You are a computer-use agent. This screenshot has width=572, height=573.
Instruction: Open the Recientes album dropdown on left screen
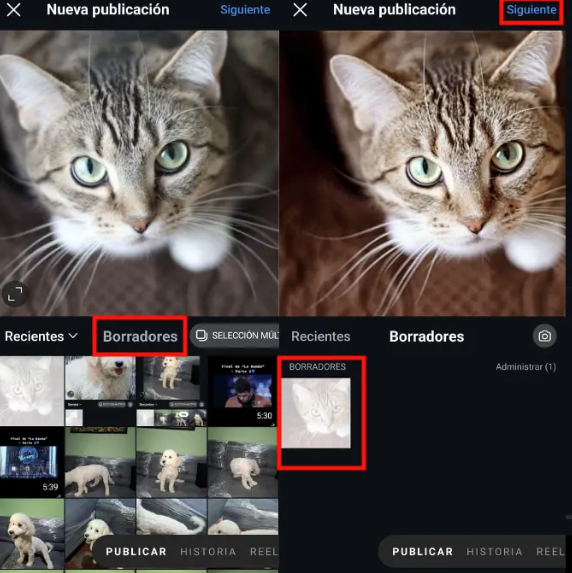click(x=41, y=336)
